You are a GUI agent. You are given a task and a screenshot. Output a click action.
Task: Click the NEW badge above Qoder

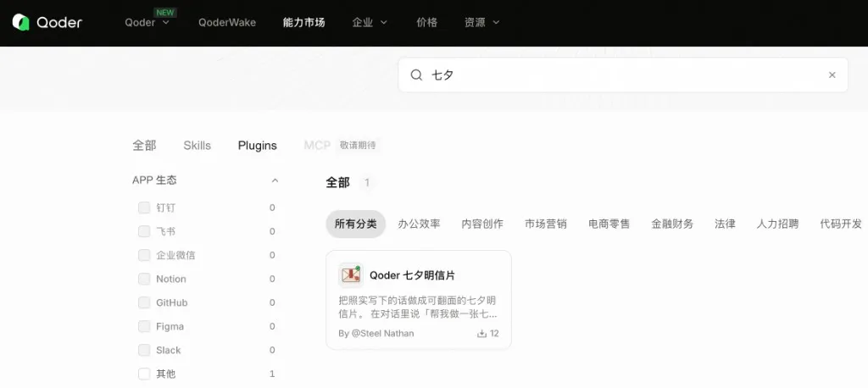[x=165, y=12]
